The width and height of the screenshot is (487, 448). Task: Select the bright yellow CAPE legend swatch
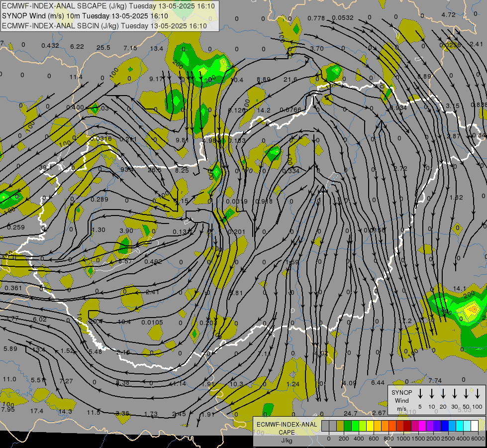tap(370, 426)
